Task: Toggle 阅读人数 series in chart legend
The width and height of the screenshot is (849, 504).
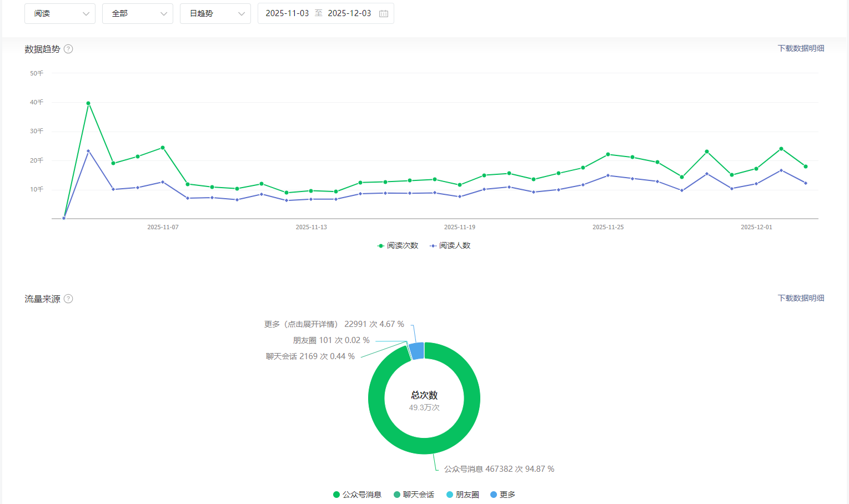Action: coord(450,245)
